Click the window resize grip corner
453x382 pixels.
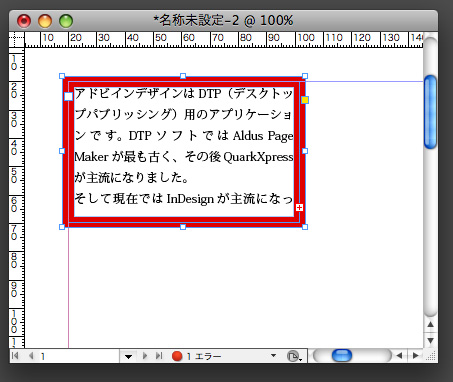pos(431,356)
